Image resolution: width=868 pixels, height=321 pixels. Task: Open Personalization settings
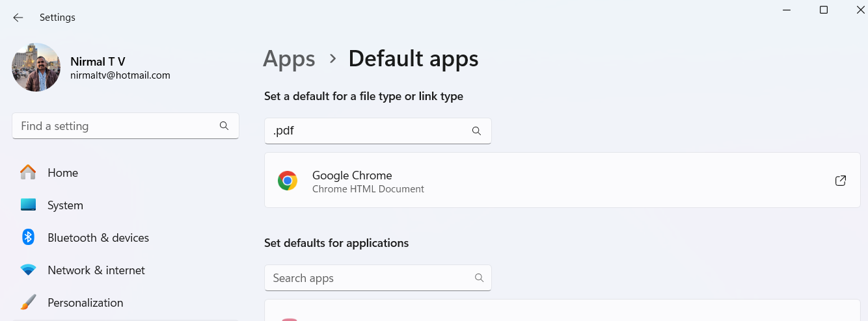pos(126,303)
